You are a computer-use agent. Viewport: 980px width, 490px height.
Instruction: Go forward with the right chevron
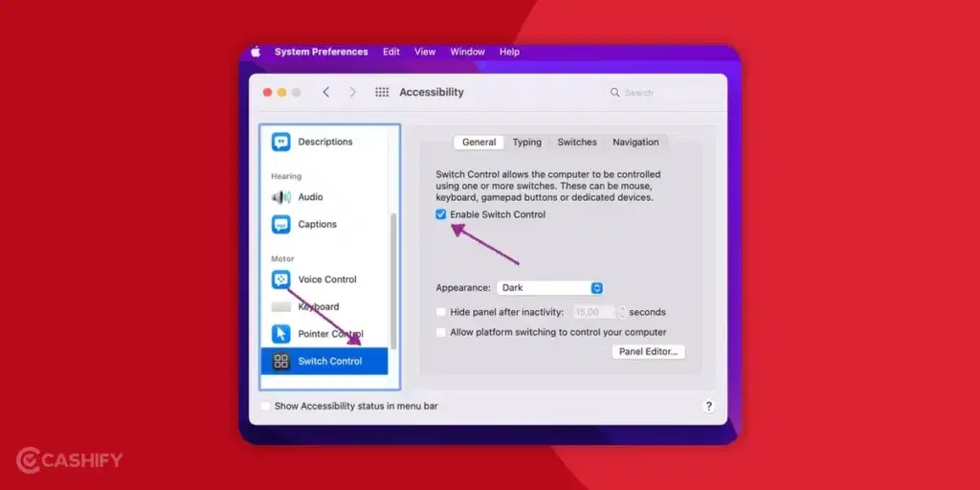pos(352,92)
